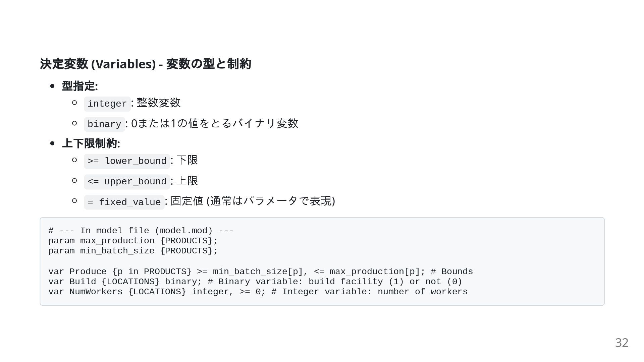The height and width of the screenshot is (362, 644).
Task: Click the slide title about Variables
Action: 145,64
